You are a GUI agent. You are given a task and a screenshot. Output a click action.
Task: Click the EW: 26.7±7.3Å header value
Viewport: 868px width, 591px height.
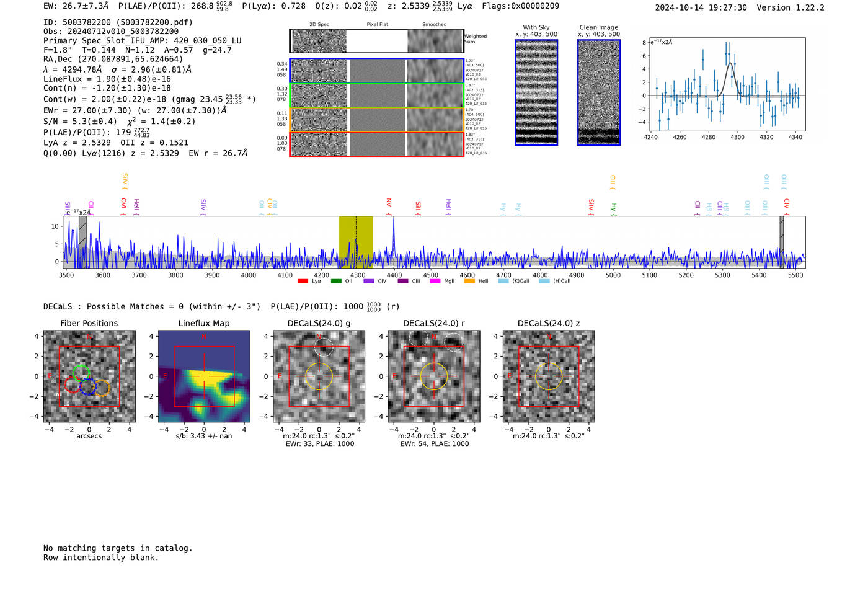pos(76,6)
